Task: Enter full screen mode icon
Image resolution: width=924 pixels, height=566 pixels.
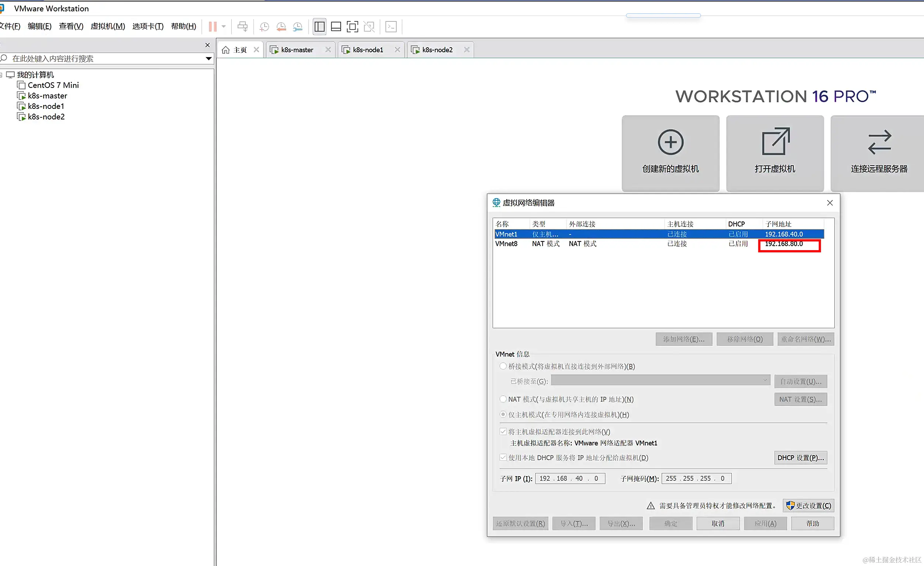Action: tap(352, 27)
